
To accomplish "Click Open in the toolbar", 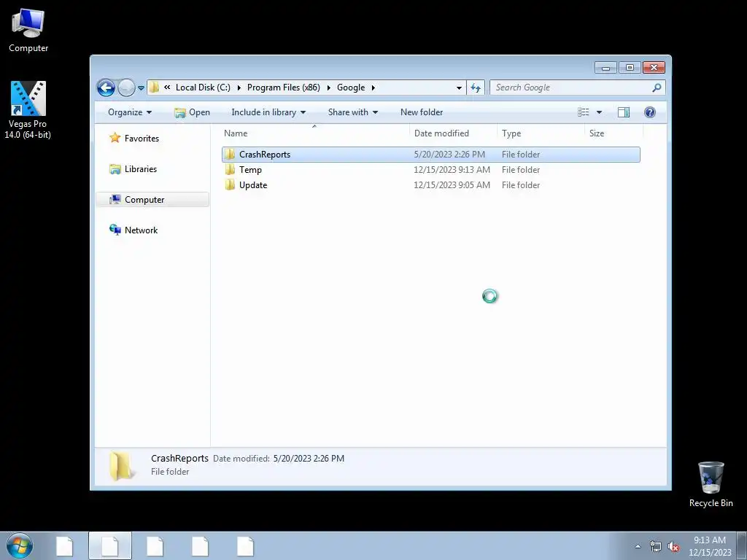I will (193, 112).
